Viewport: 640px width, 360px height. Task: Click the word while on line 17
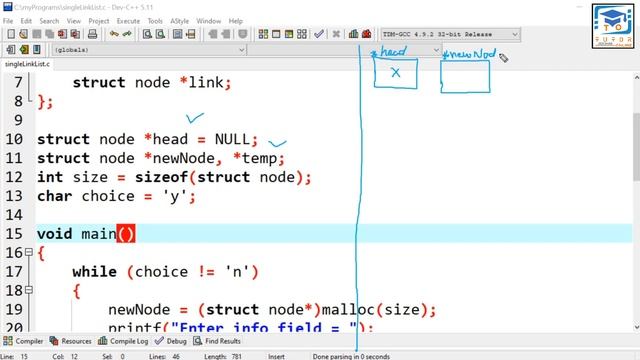pyautogui.click(x=95, y=271)
